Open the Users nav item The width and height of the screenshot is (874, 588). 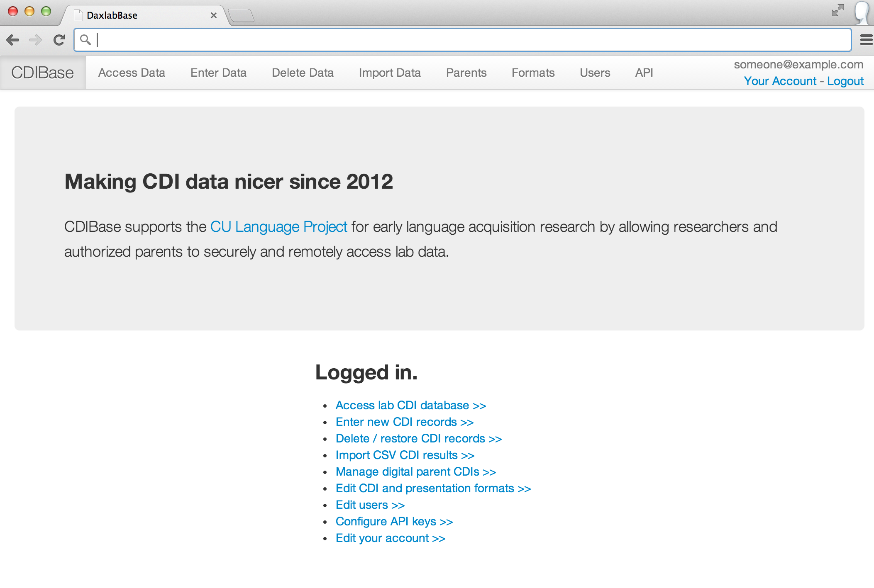point(595,73)
